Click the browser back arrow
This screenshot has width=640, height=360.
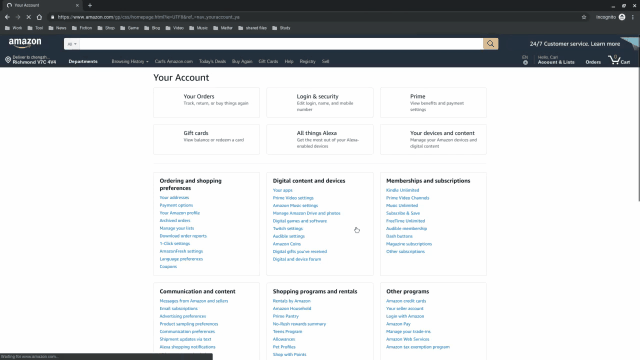click(7, 17)
